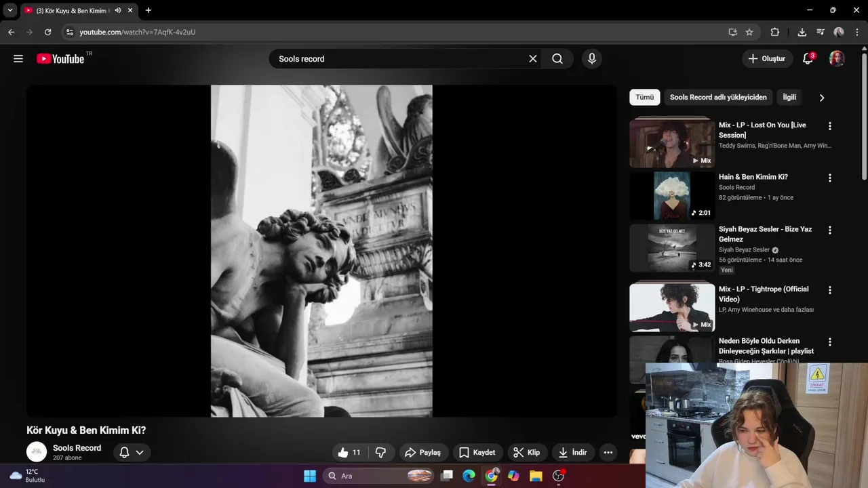Viewport: 868px width, 488px height.
Task: Open Task View on taskbar
Action: 447,476
